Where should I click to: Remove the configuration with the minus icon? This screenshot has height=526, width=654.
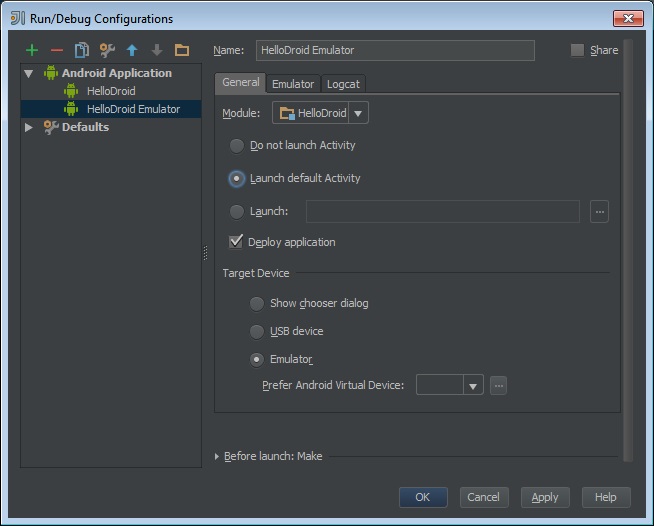(57, 50)
